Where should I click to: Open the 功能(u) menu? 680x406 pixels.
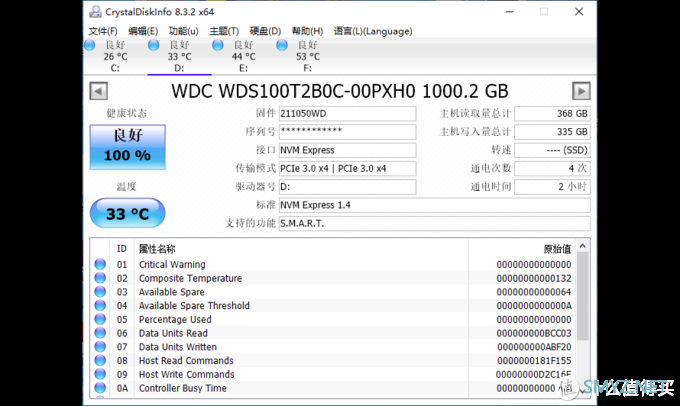[x=183, y=31]
